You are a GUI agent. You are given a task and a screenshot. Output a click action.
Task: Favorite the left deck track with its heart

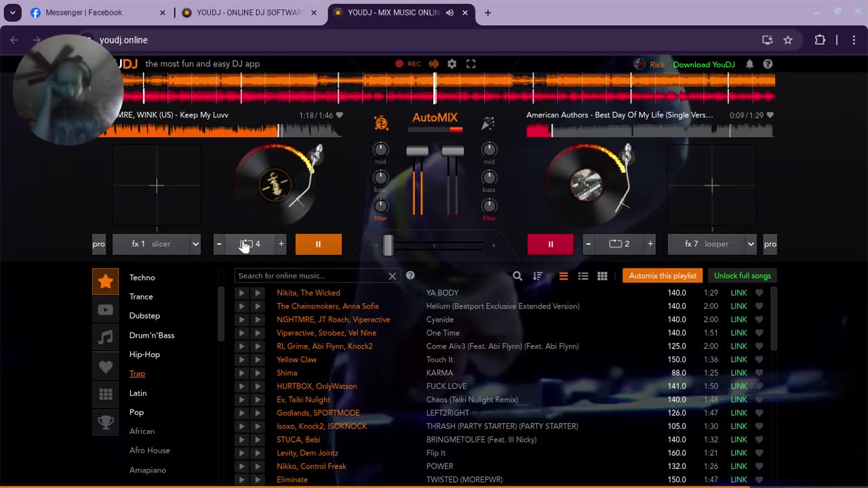(x=340, y=115)
